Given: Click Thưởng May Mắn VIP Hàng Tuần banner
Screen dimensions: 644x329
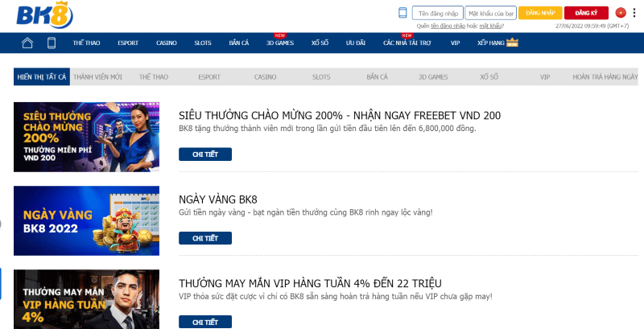Looking at the screenshot, I should tap(87, 299).
